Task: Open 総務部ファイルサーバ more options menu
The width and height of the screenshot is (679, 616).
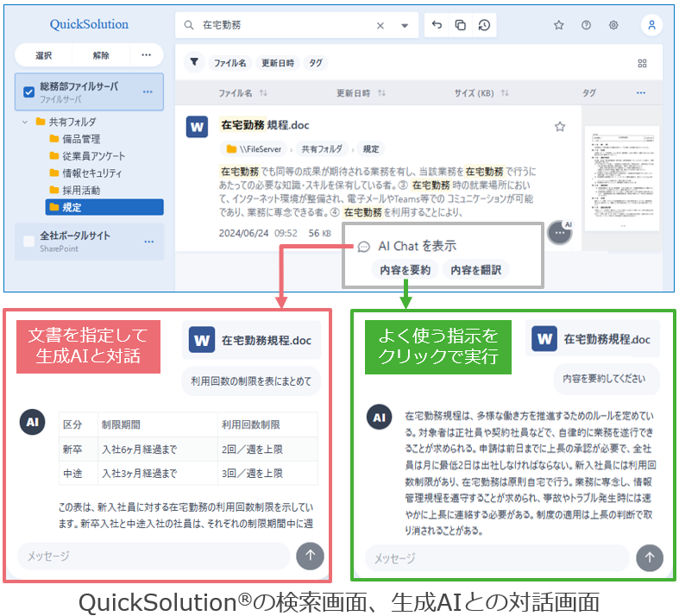Action: click(x=148, y=91)
